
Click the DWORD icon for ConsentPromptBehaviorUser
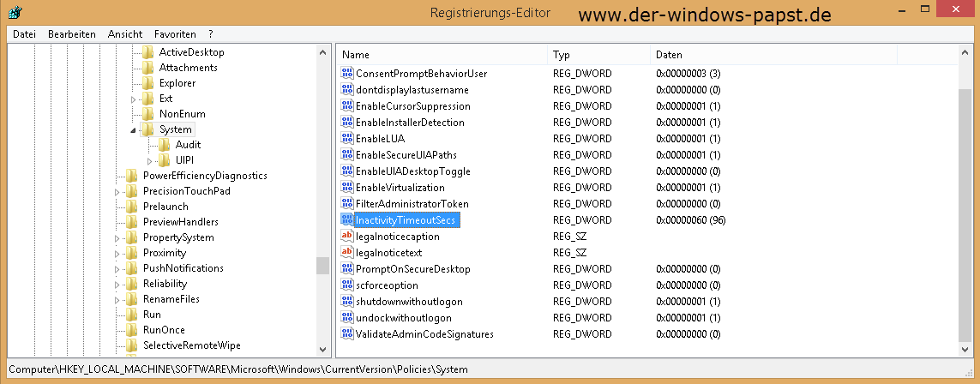(x=347, y=74)
